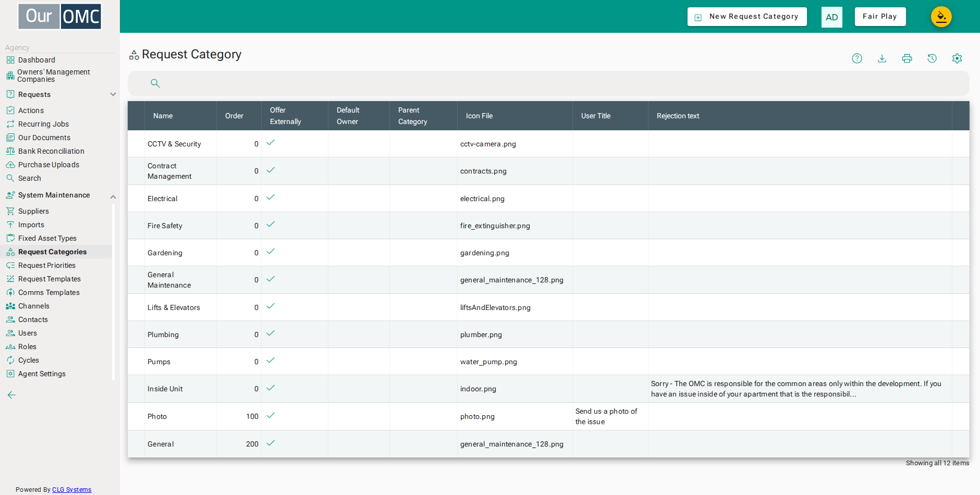Collapse the sidebar with back arrow
980x495 pixels.
point(11,395)
